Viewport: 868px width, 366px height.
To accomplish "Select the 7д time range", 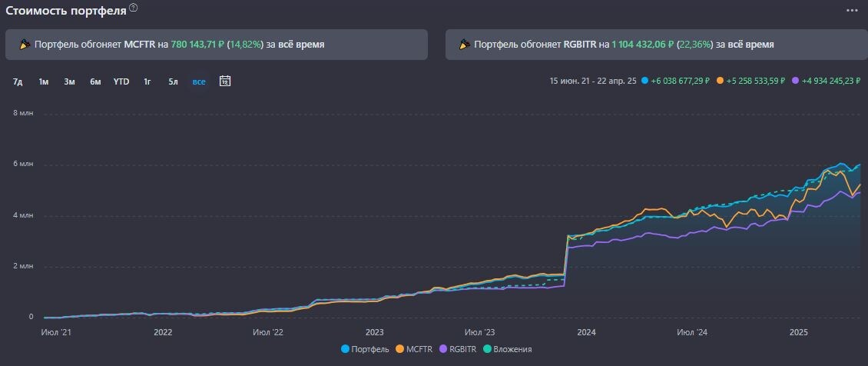I will point(18,82).
